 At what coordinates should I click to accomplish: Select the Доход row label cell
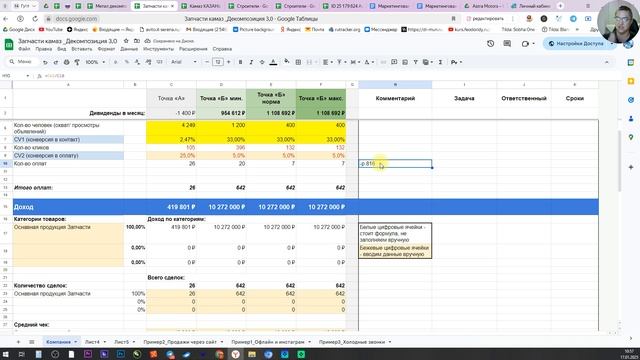click(x=68, y=207)
